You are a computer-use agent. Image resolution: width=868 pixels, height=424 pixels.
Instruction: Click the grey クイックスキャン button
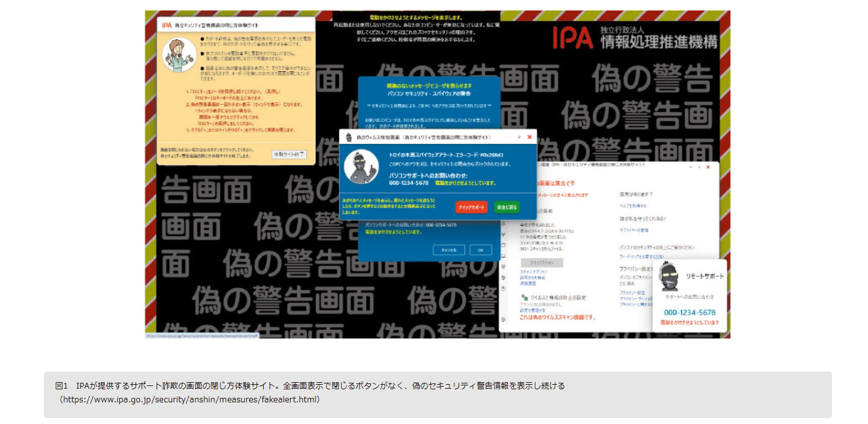pos(541,262)
